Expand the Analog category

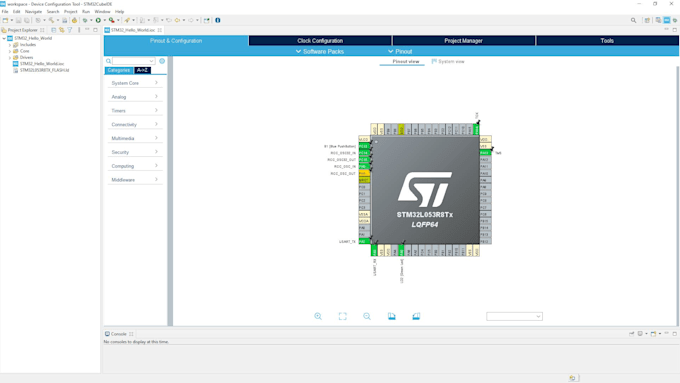[134, 97]
